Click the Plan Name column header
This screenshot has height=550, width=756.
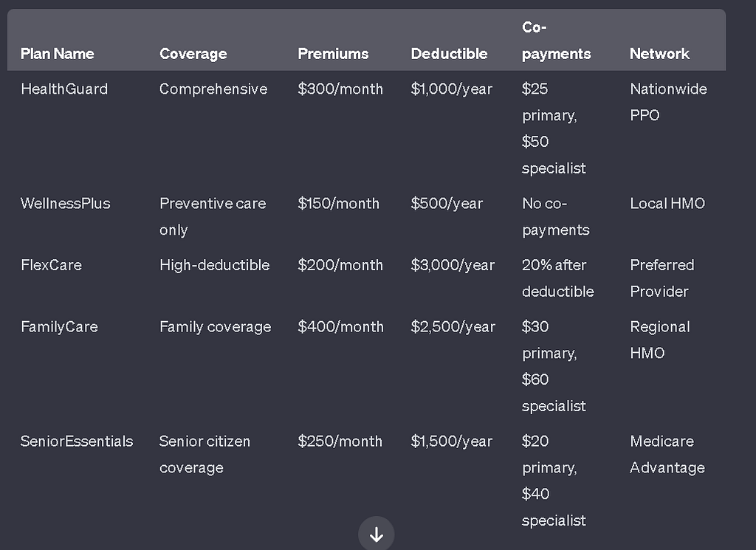click(57, 54)
